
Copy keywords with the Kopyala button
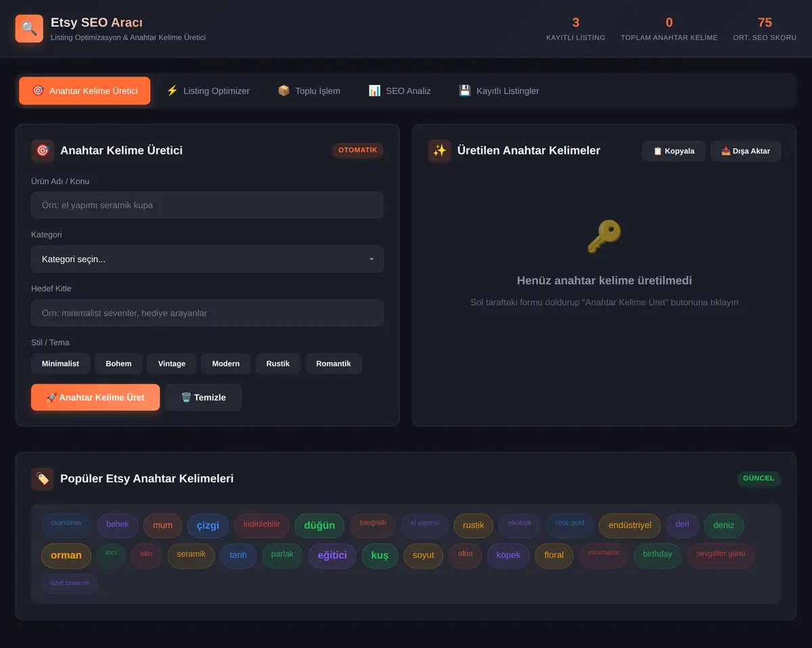point(674,151)
